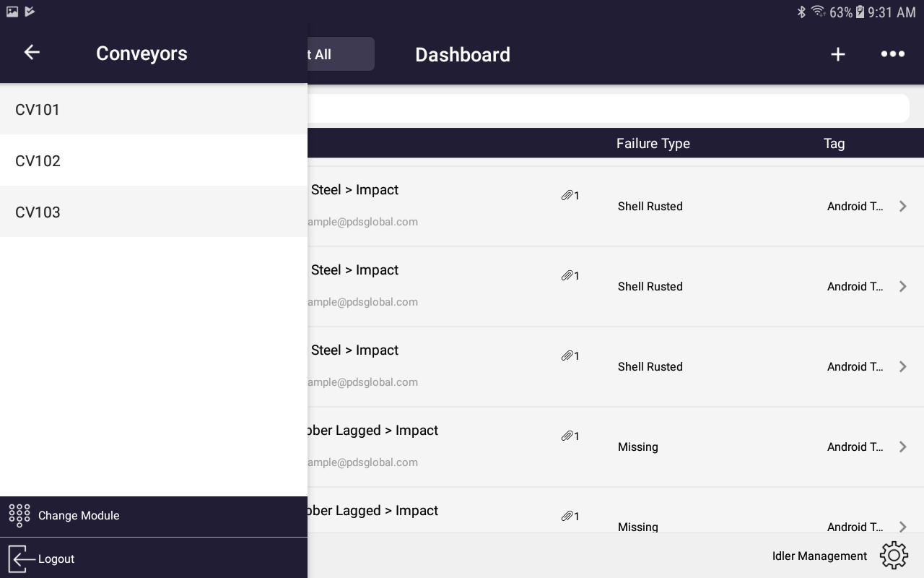
Task: Tap the Logout arrow icon
Action: point(21,558)
